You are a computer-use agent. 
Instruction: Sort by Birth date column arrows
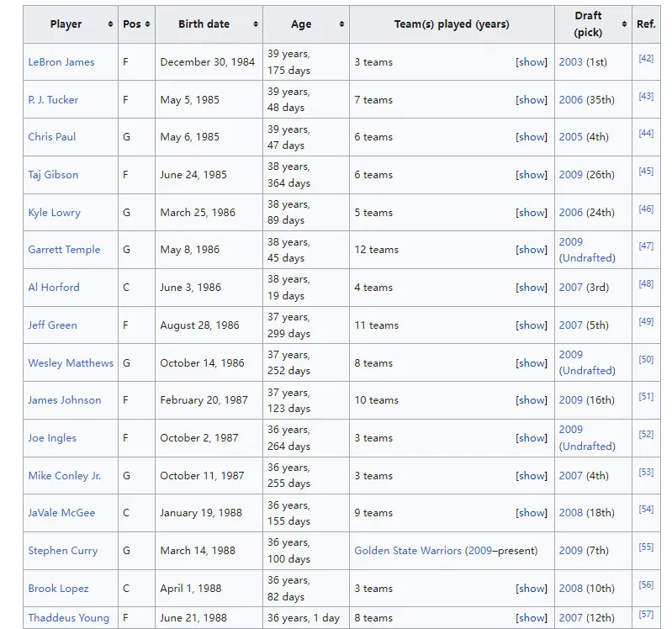tap(256, 24)
